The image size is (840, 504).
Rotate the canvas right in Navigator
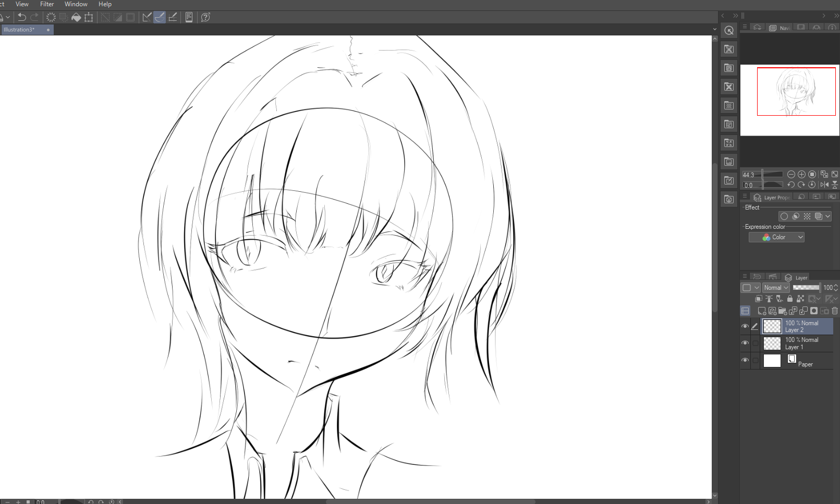click(x=801, y=185)
